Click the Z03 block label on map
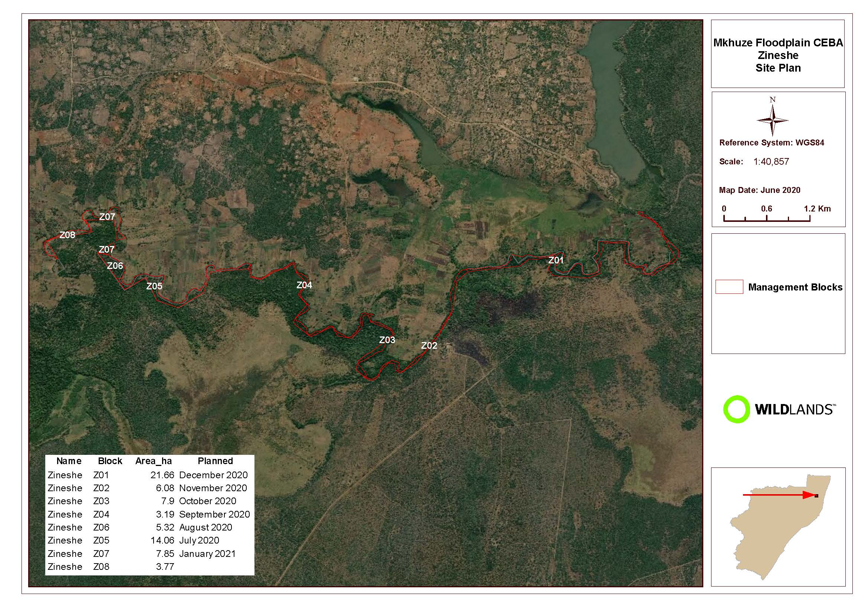This screenshot has height=614, width=868. [x=387, y=340]
